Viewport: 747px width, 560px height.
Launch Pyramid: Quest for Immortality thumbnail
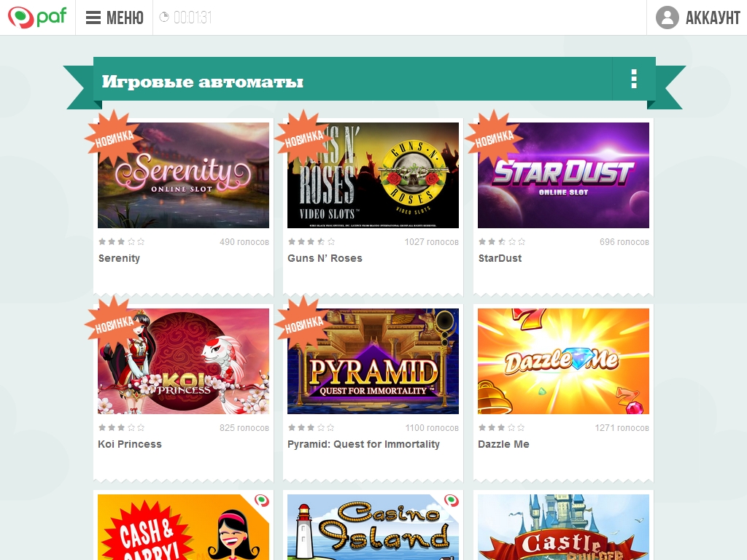tap(373, 361)
